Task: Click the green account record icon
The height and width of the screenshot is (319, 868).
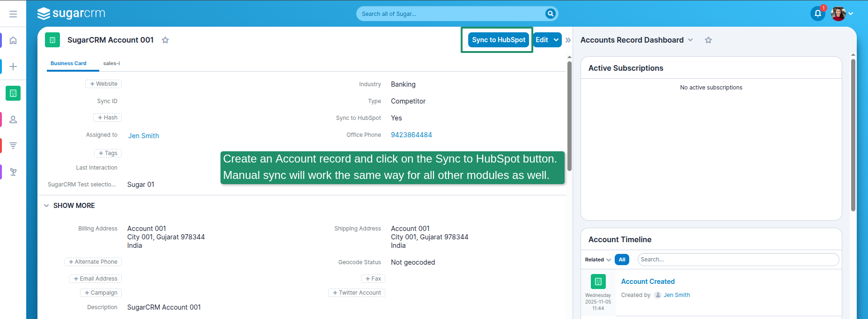Action: tap(52, 40)
